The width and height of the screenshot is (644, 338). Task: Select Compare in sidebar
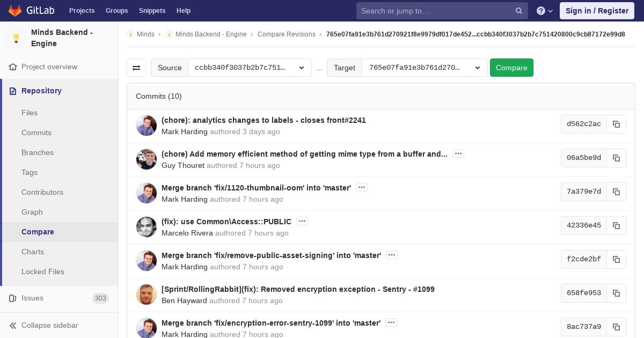(x=38, y=232)
